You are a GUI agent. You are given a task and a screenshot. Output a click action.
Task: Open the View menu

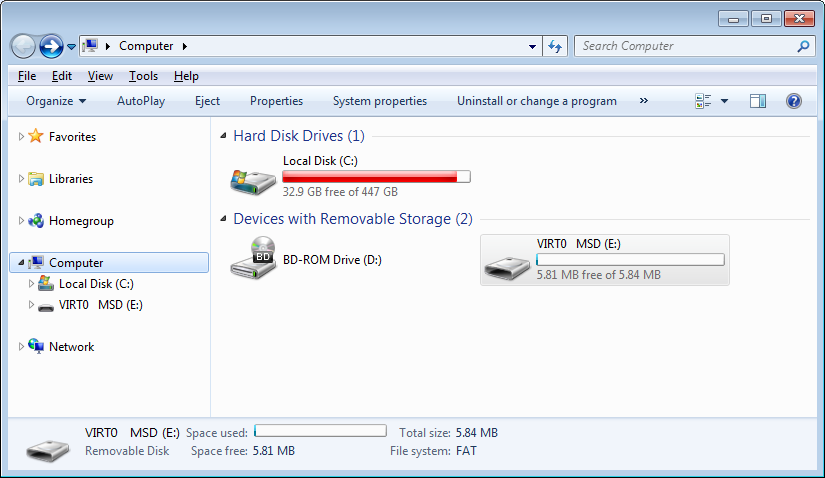(x=100, y=76)
